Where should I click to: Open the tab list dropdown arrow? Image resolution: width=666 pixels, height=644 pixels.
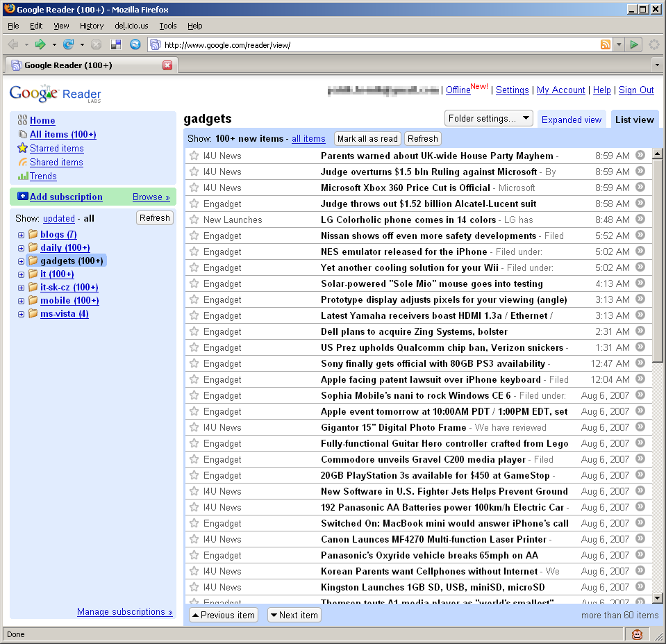click(657, 65)
